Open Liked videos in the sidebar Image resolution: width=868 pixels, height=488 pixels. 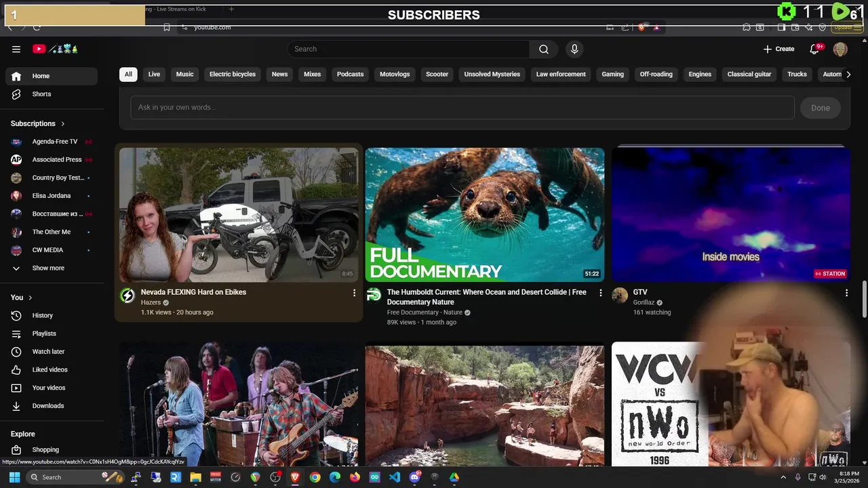(52, 369)
